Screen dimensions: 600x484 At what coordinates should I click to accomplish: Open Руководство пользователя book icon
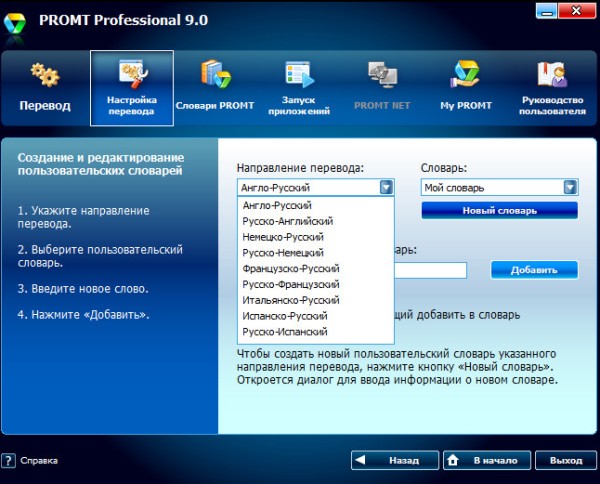pyautogui.click(x=552, y=76)
